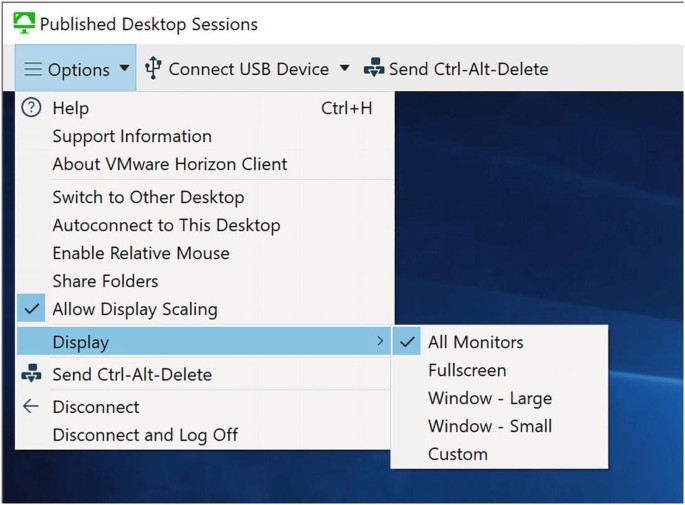Click the Send Ctrl-Alt-Delete menu icon
This screenshot has width=685, height=505.
pos(31,375)
